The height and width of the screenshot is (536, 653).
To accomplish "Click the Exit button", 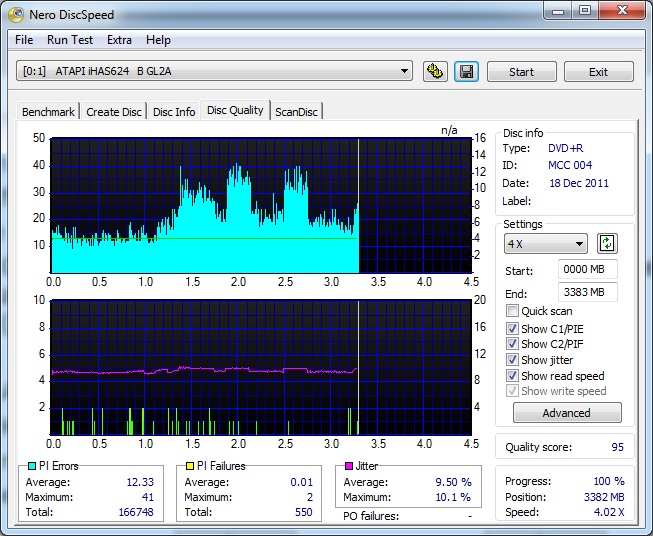I will 598,72.
